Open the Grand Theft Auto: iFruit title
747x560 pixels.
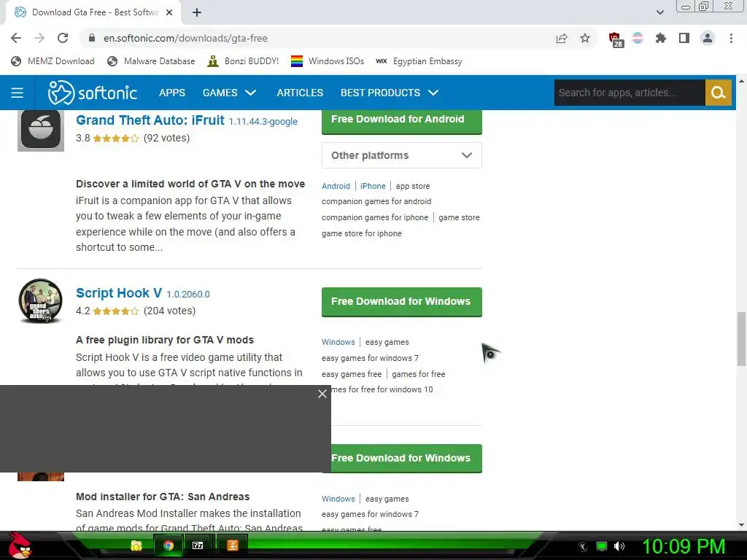tap(150, 120)
